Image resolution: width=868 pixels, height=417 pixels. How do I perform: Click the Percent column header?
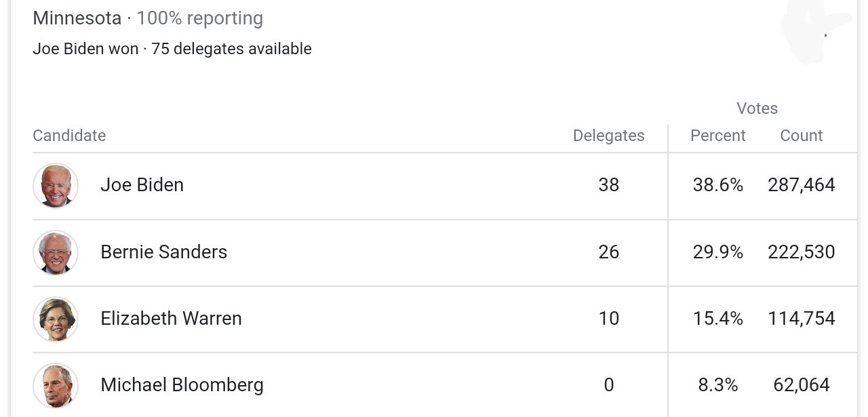(717, 136)
